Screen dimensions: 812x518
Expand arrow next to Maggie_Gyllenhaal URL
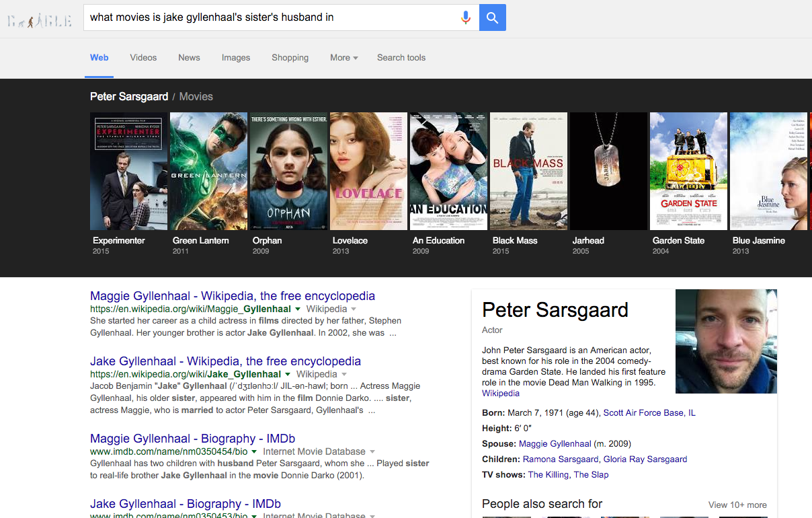298,309
